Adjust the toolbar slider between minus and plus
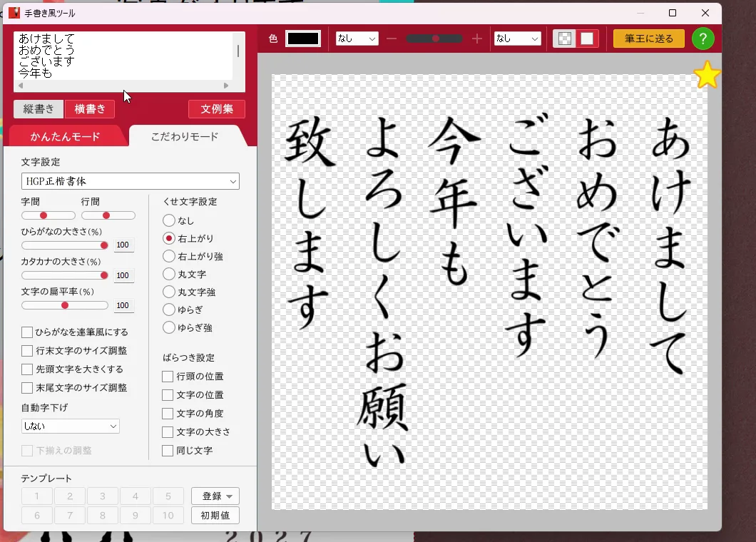This screenshot has width=756, height=542. click(434, 39)
